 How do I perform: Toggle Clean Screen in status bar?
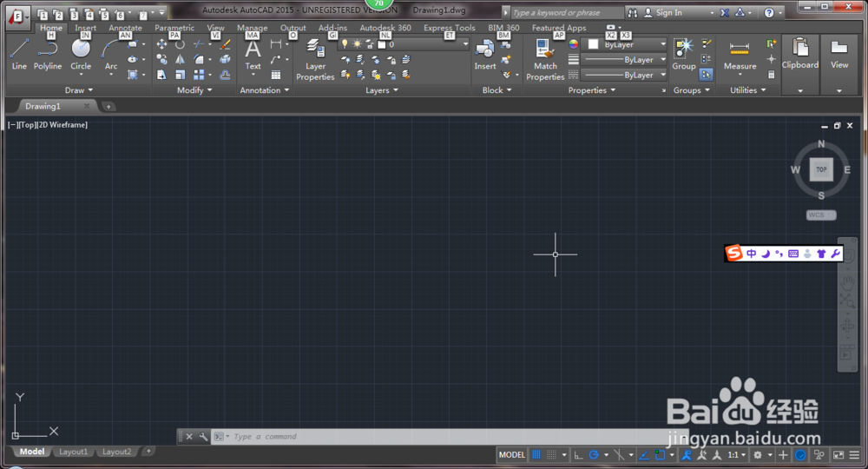(838, 454)
